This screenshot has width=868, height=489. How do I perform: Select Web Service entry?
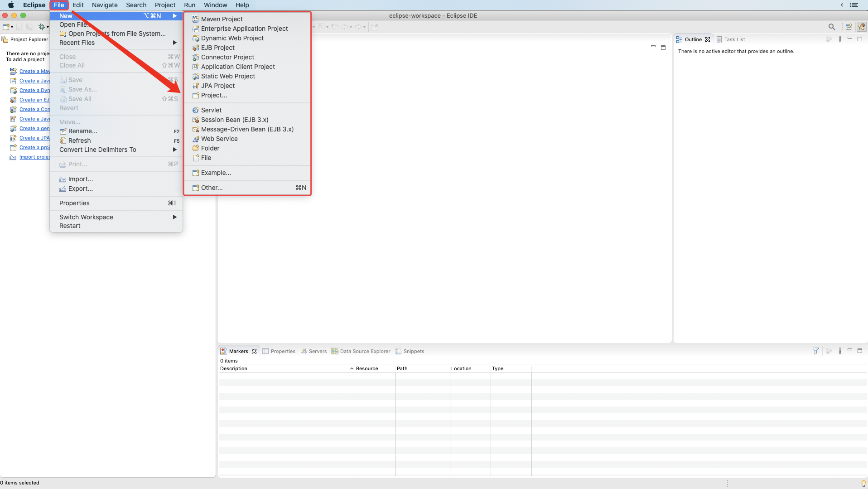(x=247, y=139)
